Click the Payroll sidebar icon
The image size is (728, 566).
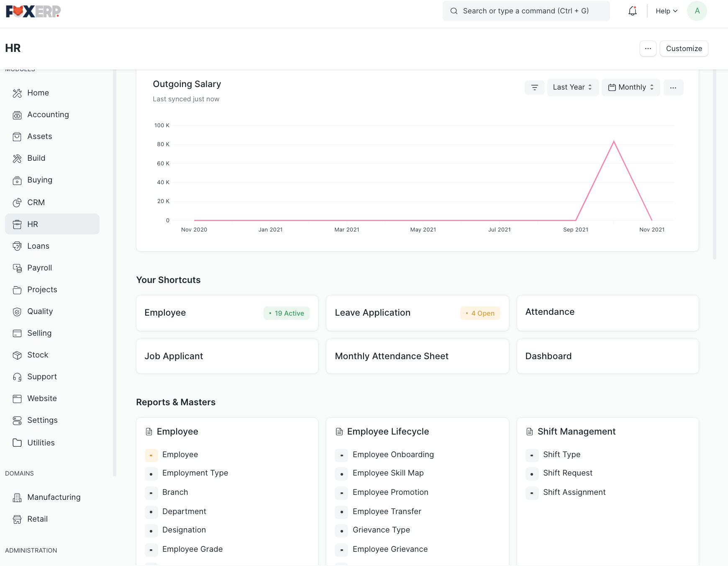pyautogui.click(x=17, y=268)
